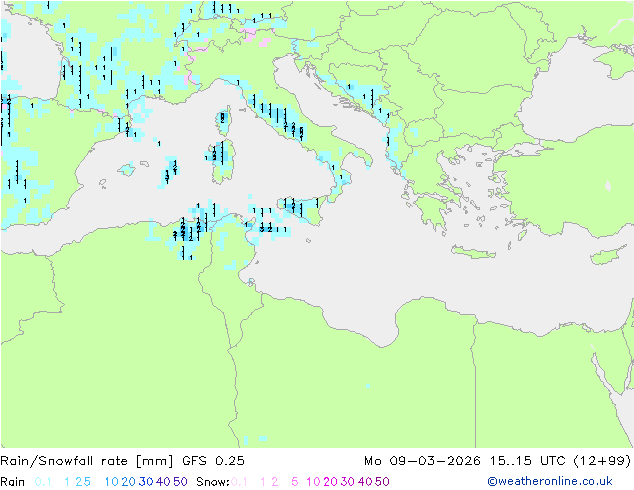Pick the snow 0.1 legend color value

(x=239, y=482)
